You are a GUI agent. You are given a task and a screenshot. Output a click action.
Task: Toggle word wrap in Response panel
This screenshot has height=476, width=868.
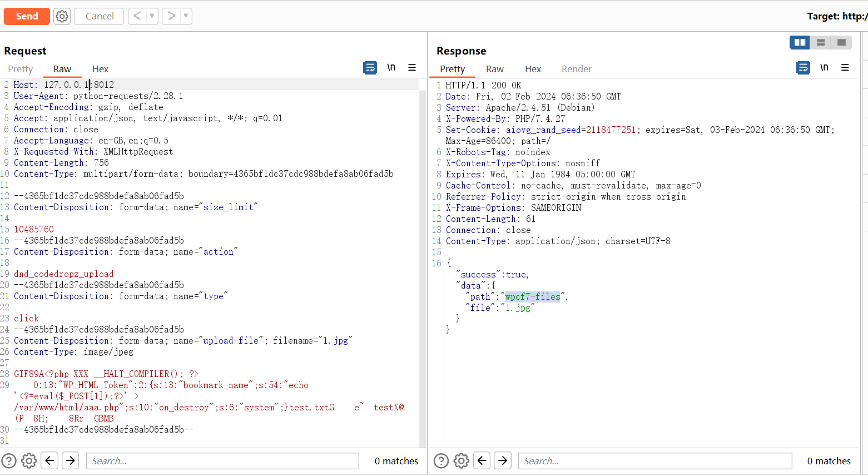click(803, 68)
